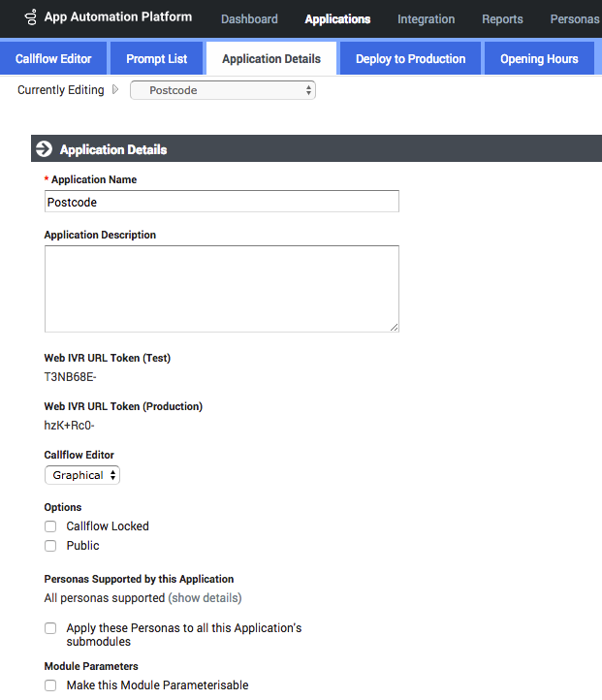This screenshot has height=700, width=602.
Task: Click the production token hzK+Rc0- text
Action: (69, 425)
